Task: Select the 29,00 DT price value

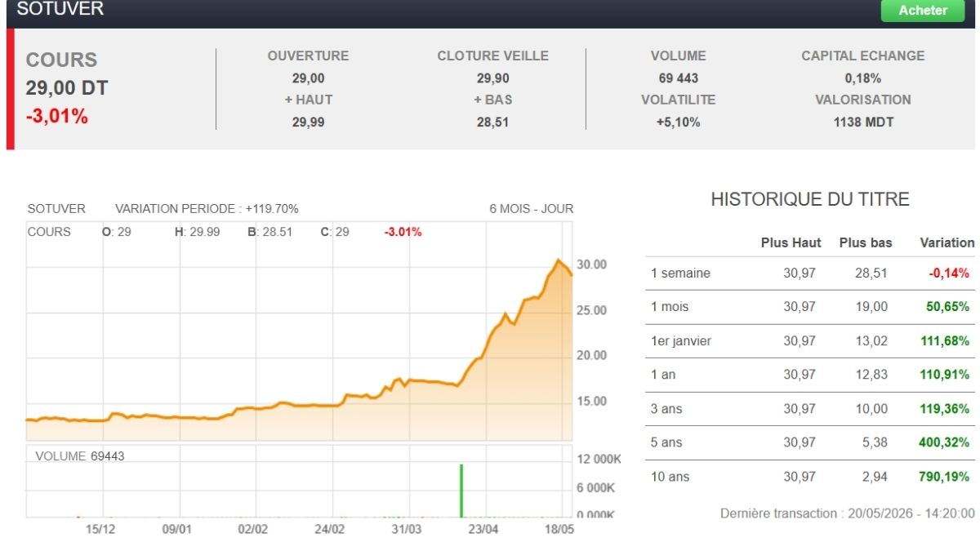Action: 67,88
